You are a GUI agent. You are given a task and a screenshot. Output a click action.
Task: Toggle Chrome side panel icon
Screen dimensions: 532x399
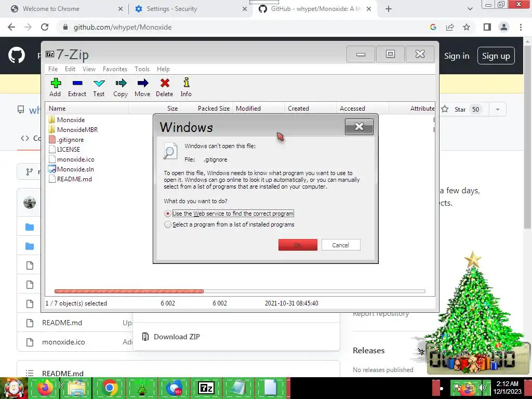(x=487, y=27)
